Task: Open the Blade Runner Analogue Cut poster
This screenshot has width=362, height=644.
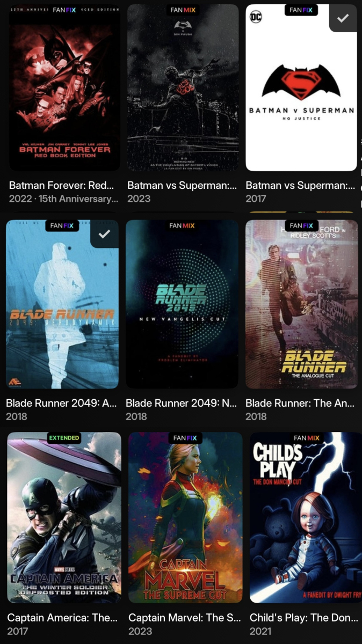Action: 302,304
